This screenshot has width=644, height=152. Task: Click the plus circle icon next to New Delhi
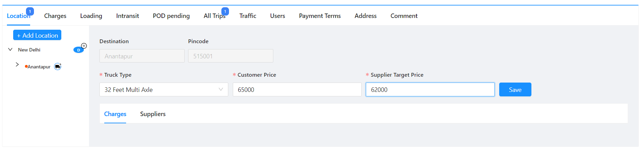(84, 46)
